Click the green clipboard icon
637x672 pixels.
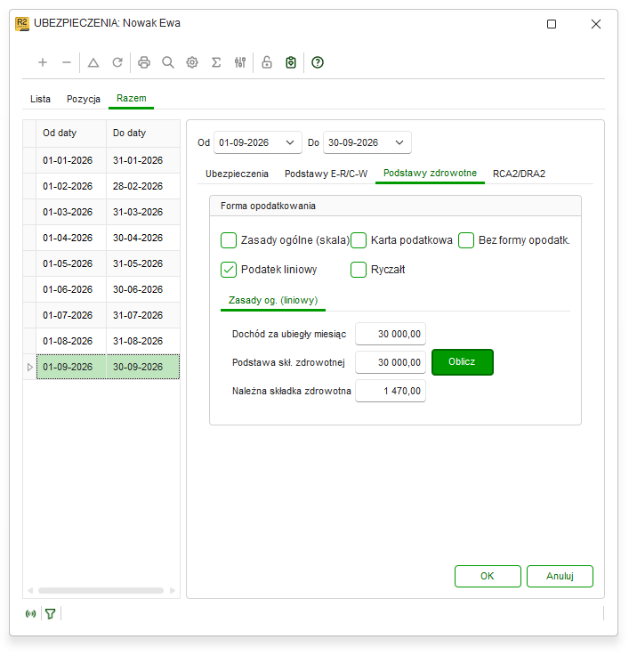(x=291, y=62)
